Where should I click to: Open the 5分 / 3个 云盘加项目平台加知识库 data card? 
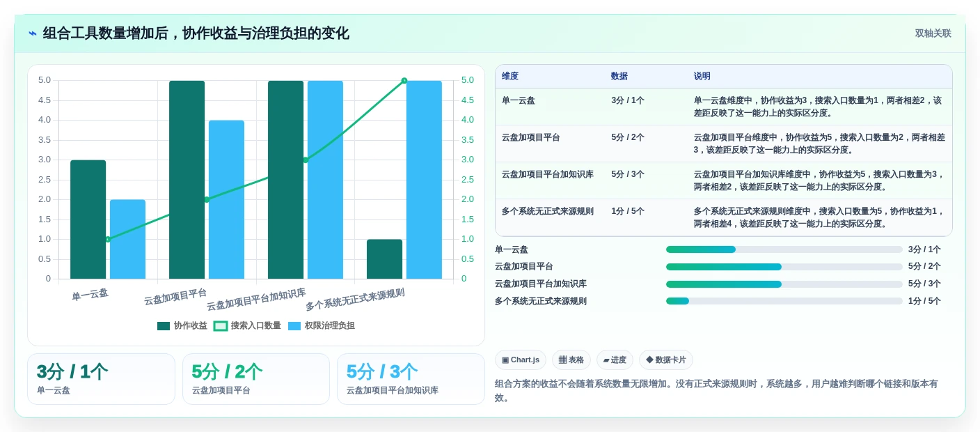point(411,379)
